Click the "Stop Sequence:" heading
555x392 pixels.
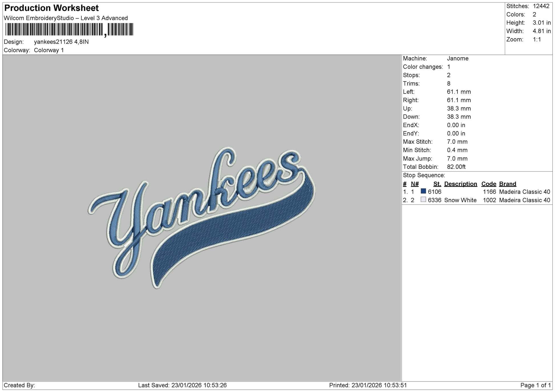(424, 175)
